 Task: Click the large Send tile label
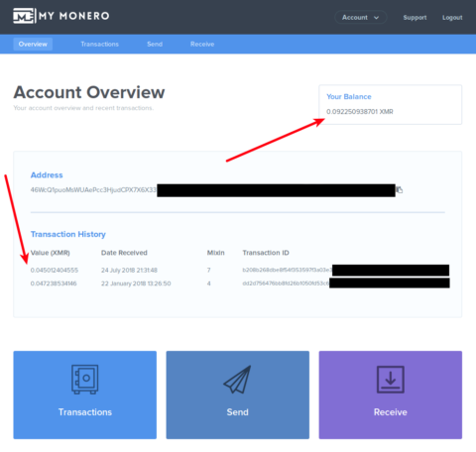click(x=237, y=412)
